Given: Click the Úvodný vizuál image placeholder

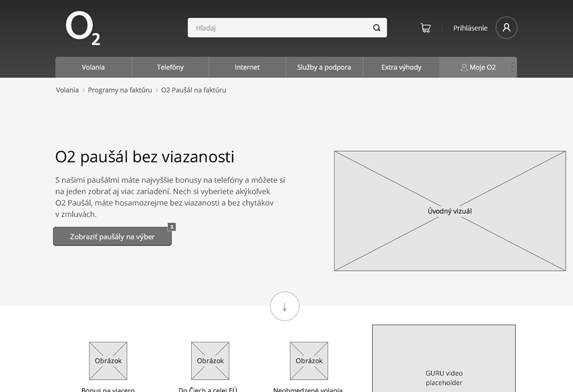Looking at the screenshot, I should point(450,211).
